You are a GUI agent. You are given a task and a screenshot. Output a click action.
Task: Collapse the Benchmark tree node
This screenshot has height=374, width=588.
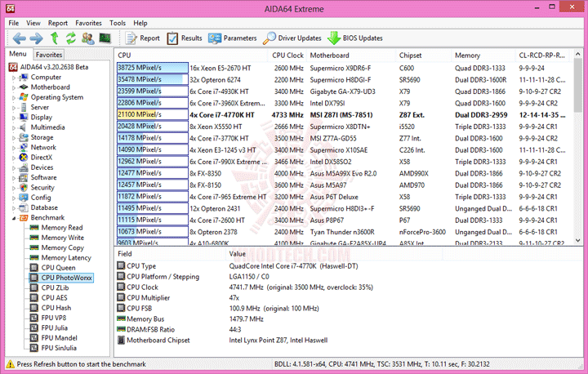click(x=14, y=218)
